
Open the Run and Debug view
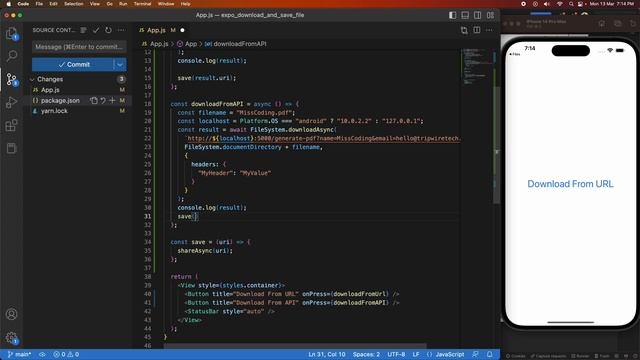pos(11,102)
